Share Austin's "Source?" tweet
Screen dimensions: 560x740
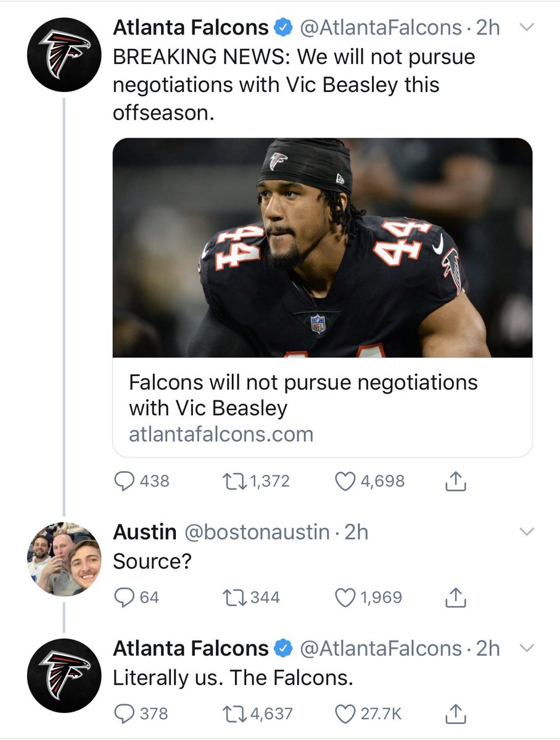click(454, 597)
